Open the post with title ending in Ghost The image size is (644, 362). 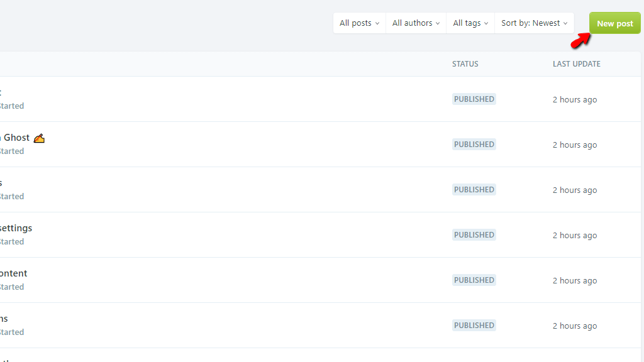point(16,138)
